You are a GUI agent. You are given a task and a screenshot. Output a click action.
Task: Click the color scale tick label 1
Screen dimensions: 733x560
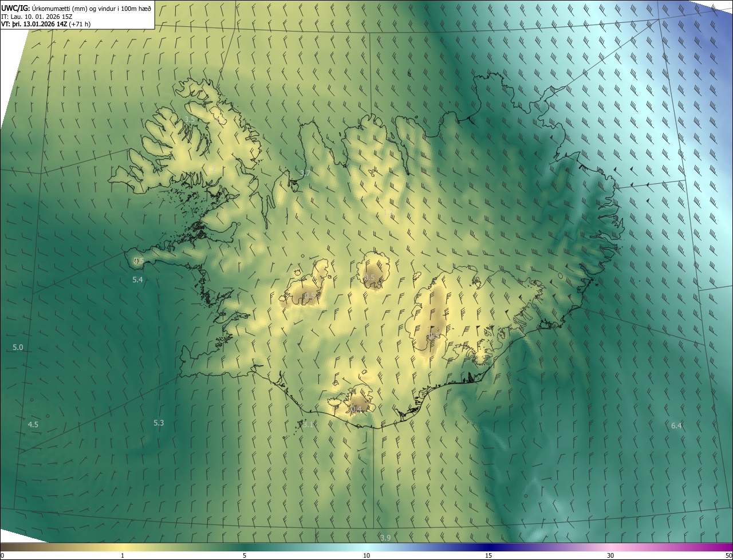[123, 555]
